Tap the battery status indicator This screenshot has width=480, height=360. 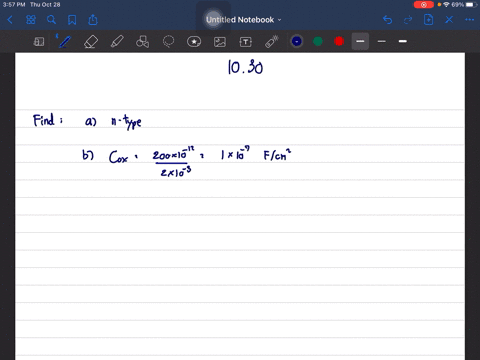click(470, 5)
